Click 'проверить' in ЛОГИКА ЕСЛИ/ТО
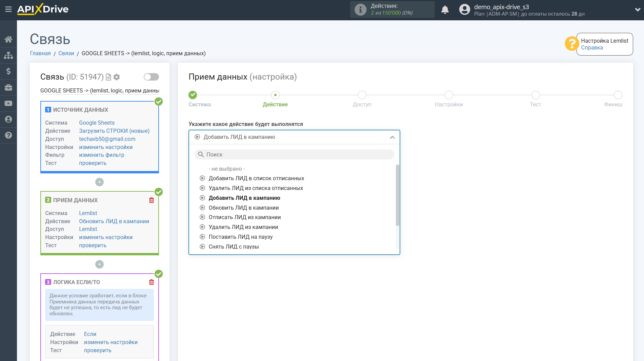This screenshot has width=644, height=361. 98,351
